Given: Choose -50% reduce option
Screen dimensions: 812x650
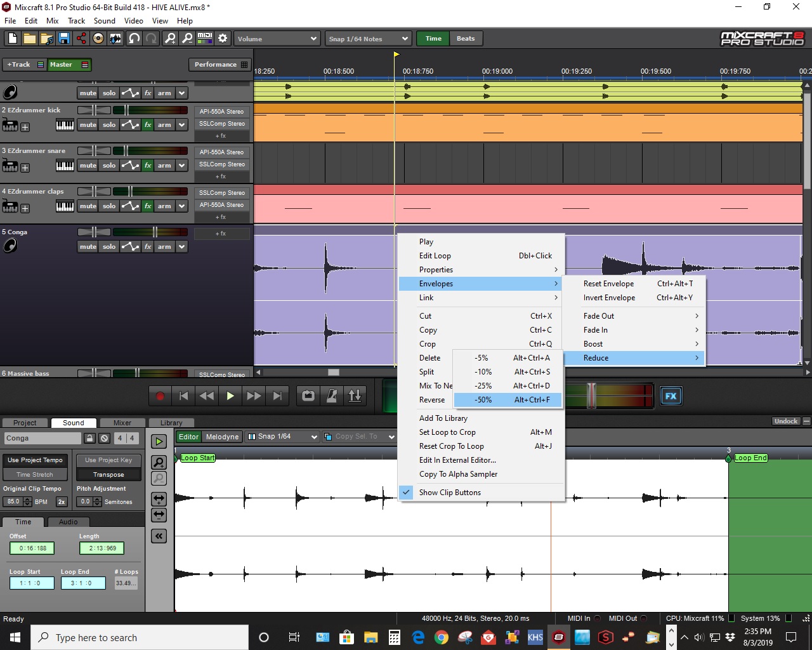Looking at the screenshot, I should [x=507, y=400].
